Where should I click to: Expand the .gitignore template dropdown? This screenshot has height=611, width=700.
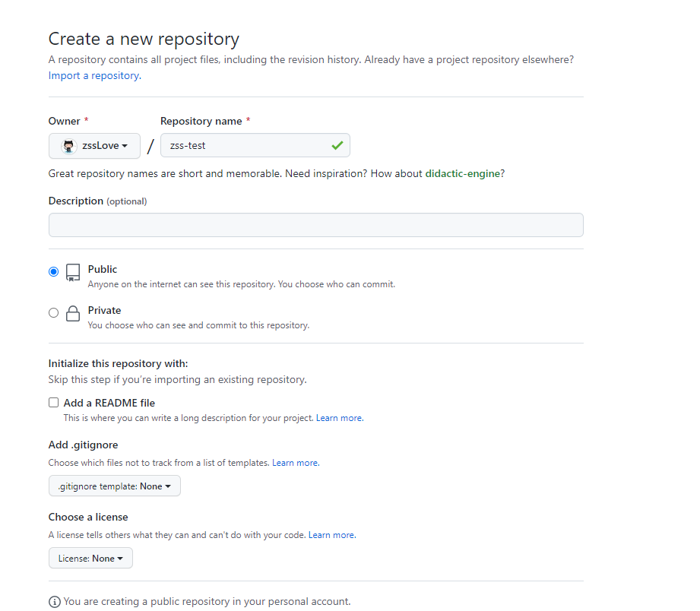pyautogui.click(x=114, y=486)
